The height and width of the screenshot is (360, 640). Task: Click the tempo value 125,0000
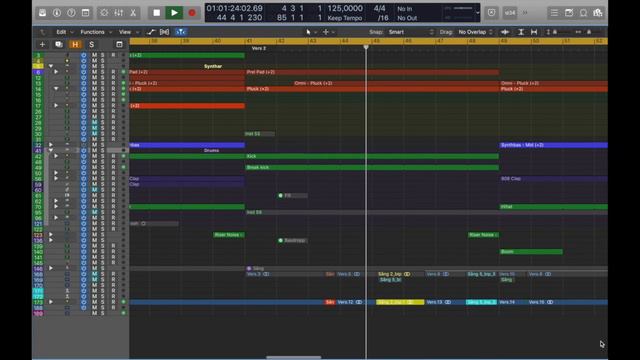point(345,8)
